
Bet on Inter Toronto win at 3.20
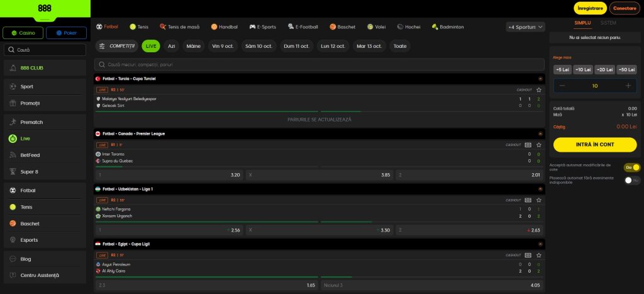tap(169, 175)
